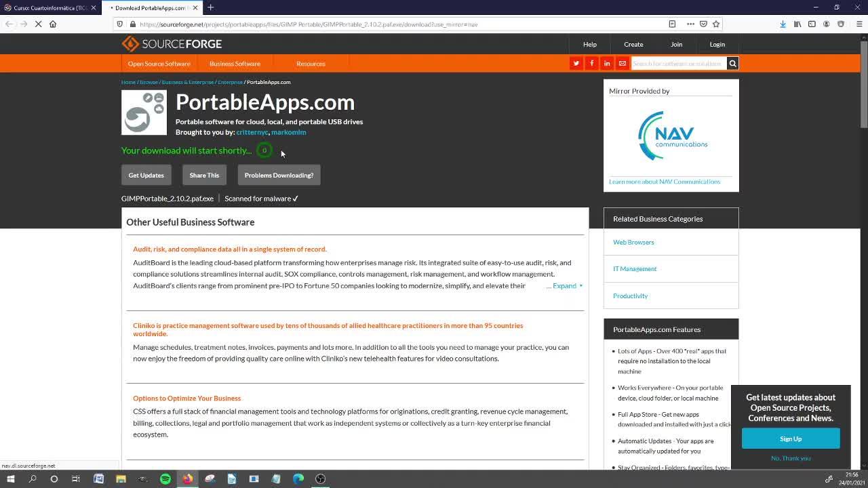The height and width of the screenshot is (488, 868).
Task: Click Join in the header
Action: pos(677,44)
